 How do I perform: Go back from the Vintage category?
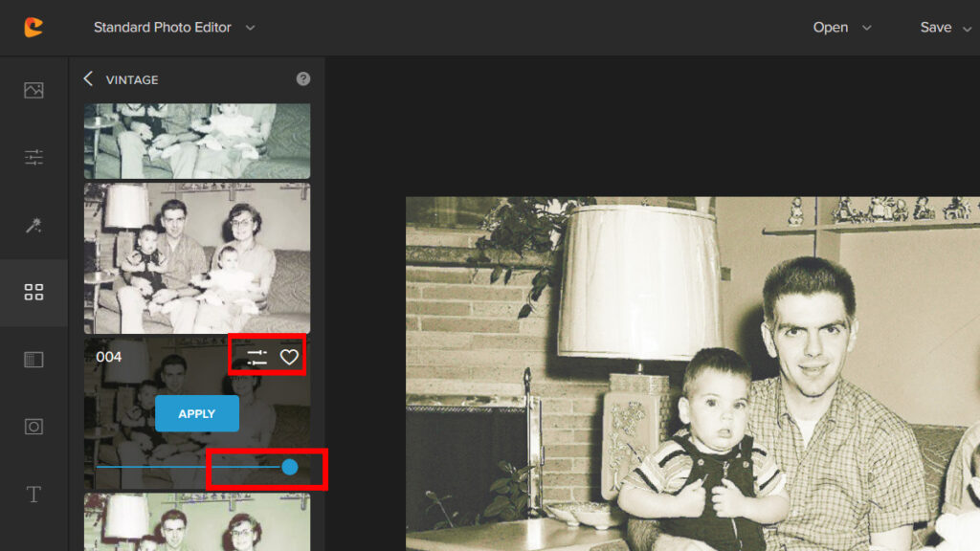pyautogui.click(x=88, y=79)
